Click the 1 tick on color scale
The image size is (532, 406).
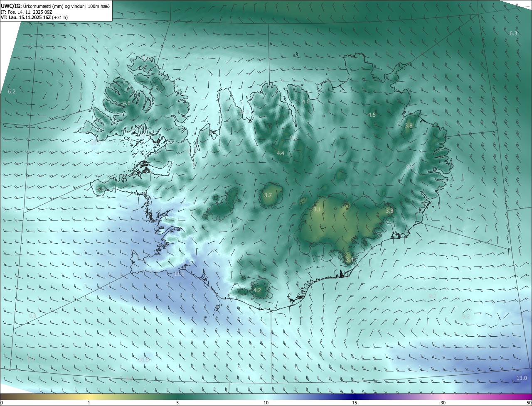[89, 403]
